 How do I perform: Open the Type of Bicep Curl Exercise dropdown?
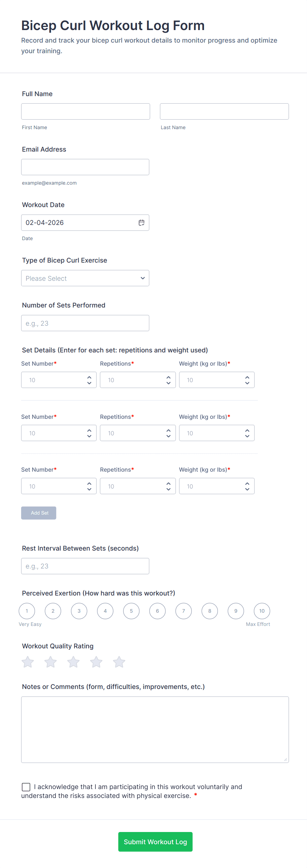(x=85, y=278)
